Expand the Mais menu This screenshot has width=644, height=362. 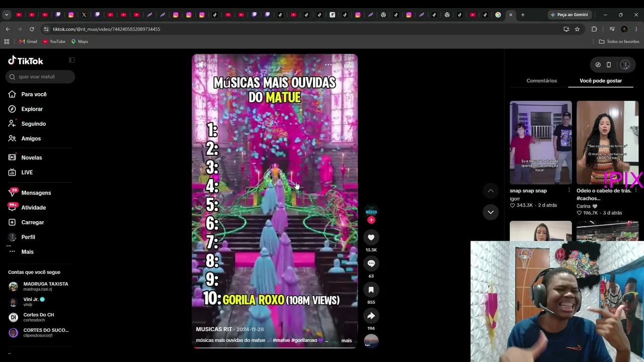27,252
